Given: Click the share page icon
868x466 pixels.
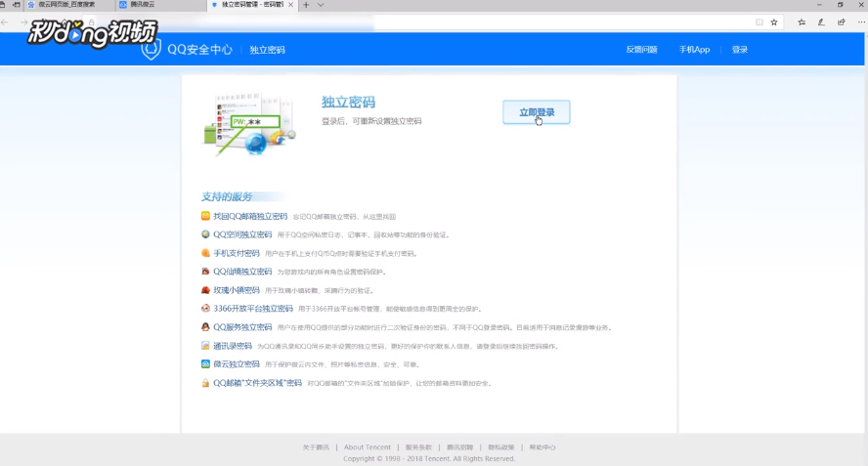Looking at the screenshot, I should click(x=842, y=22).
